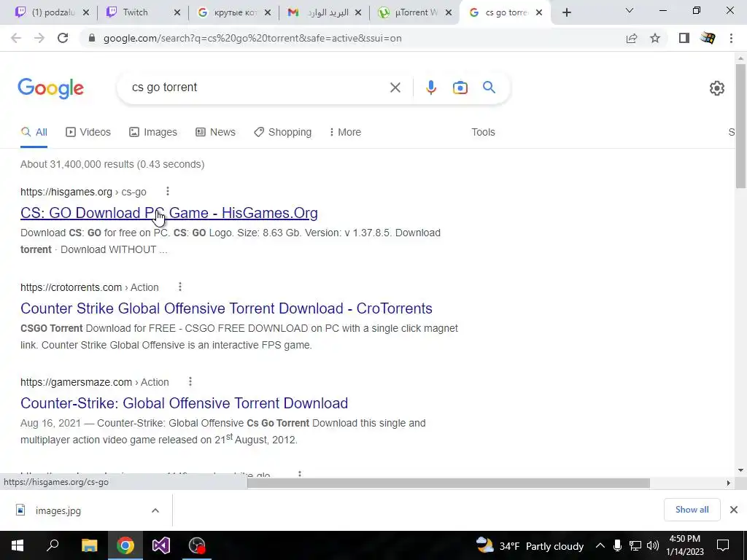Viewport: 747px width, 560px height.
Task: Select the News search filter
Action: 215,132
